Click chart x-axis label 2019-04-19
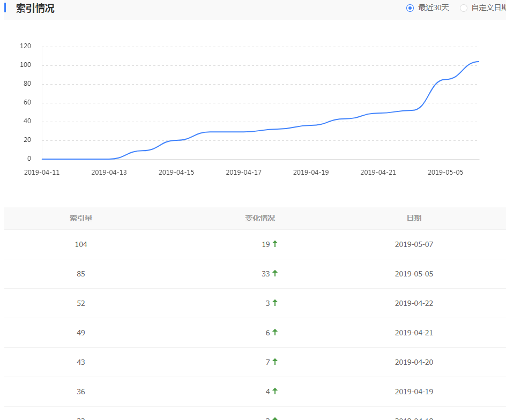 click(x=311, y=172)
